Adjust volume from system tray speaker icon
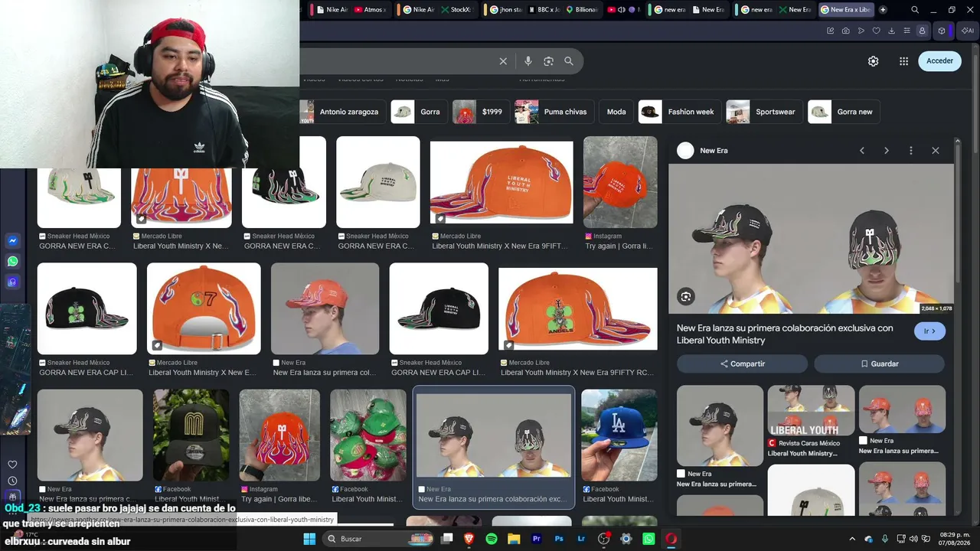The width and height of the screenshot is (980, 551). (x=913, y=539)
